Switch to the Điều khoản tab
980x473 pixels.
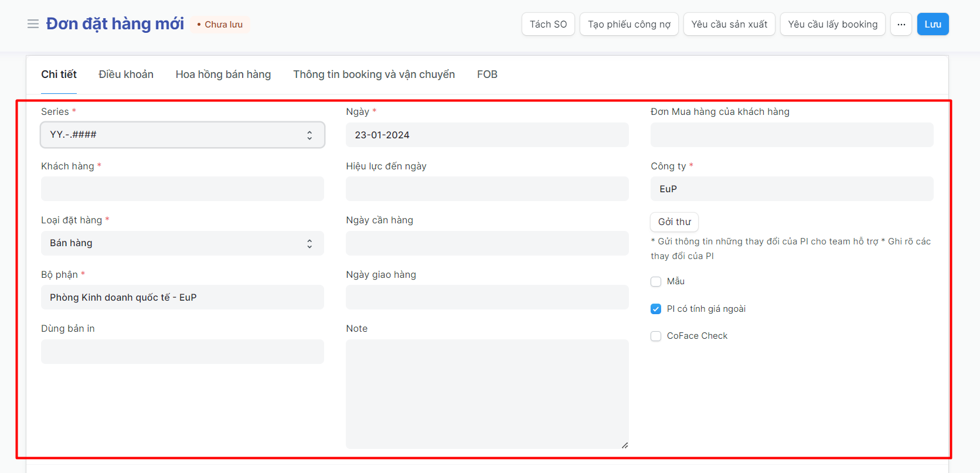point(126,74)
